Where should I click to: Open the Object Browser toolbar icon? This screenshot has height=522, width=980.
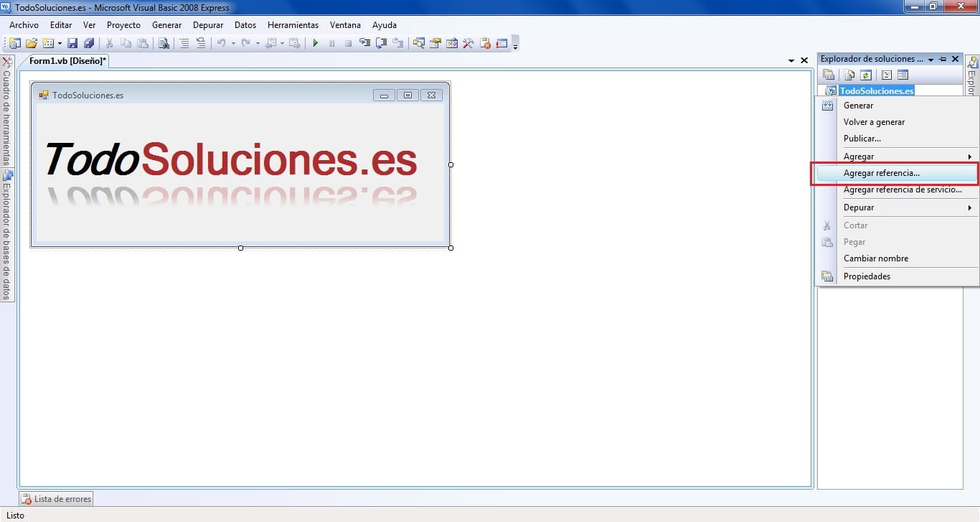452,43
